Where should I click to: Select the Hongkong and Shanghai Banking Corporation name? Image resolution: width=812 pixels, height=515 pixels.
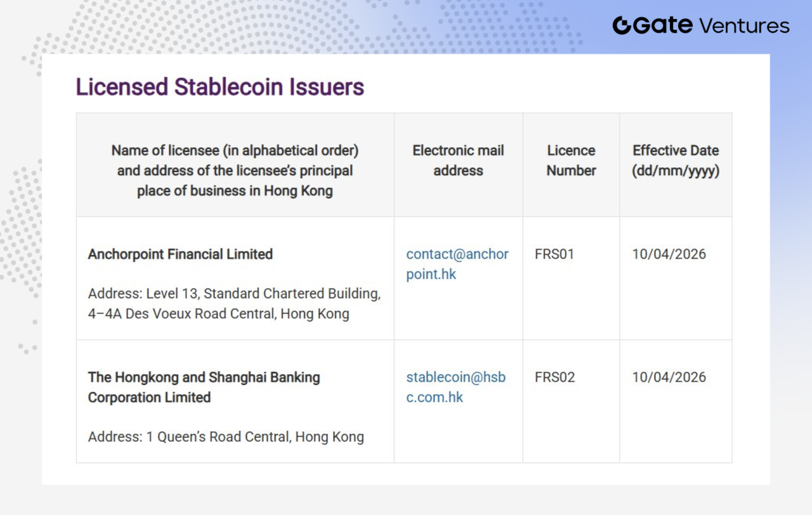click(204, 387)
